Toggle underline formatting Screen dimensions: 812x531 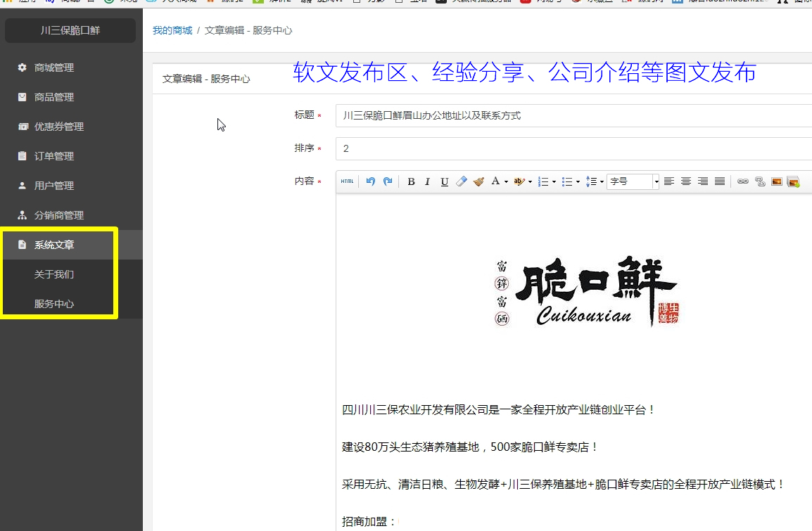444,181
